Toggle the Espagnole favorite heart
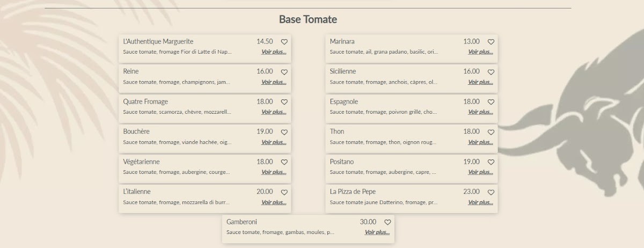The image size is (644, 248). click(491, 102)
